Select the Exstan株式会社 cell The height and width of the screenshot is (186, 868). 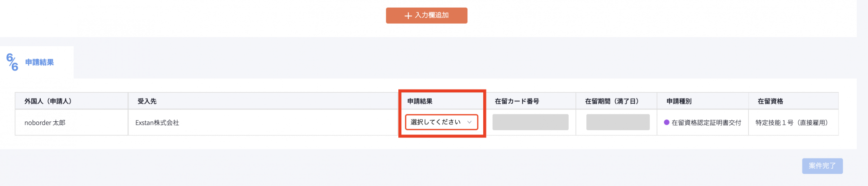click(x=157, y=123)
